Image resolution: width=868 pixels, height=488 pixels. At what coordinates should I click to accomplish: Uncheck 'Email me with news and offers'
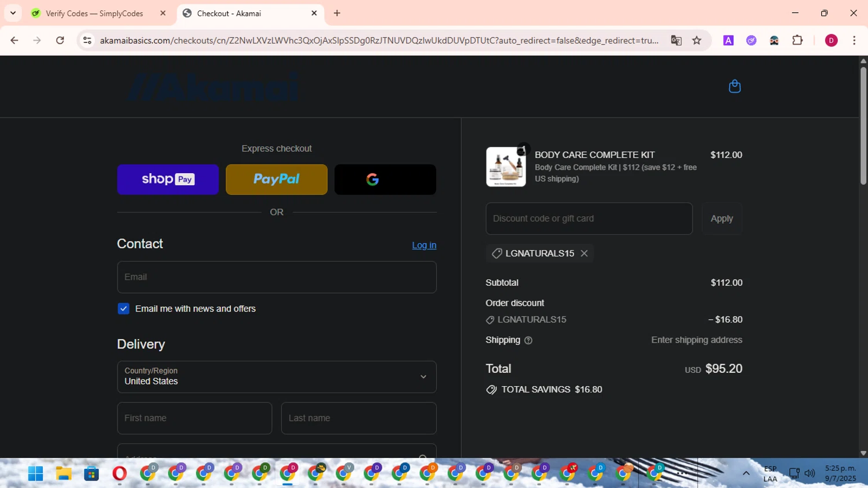pos(123,309)
